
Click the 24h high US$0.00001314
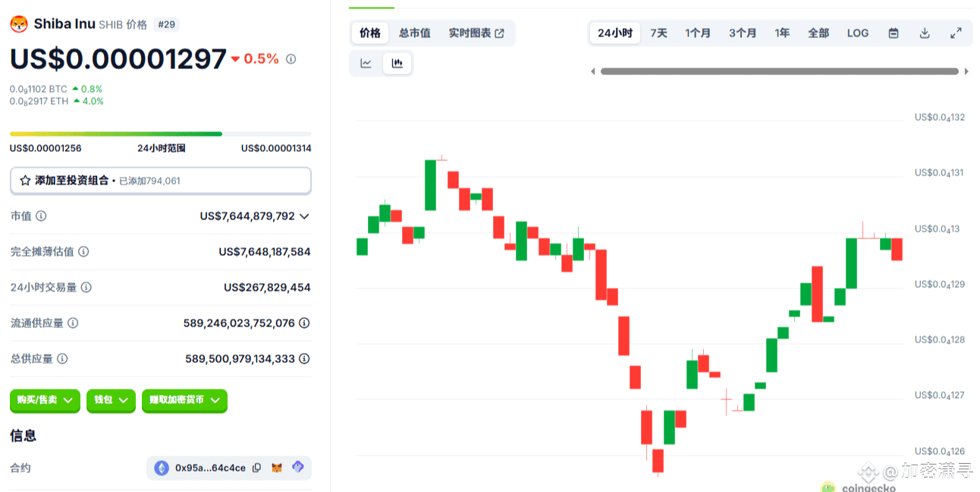(x=276, y=148)
